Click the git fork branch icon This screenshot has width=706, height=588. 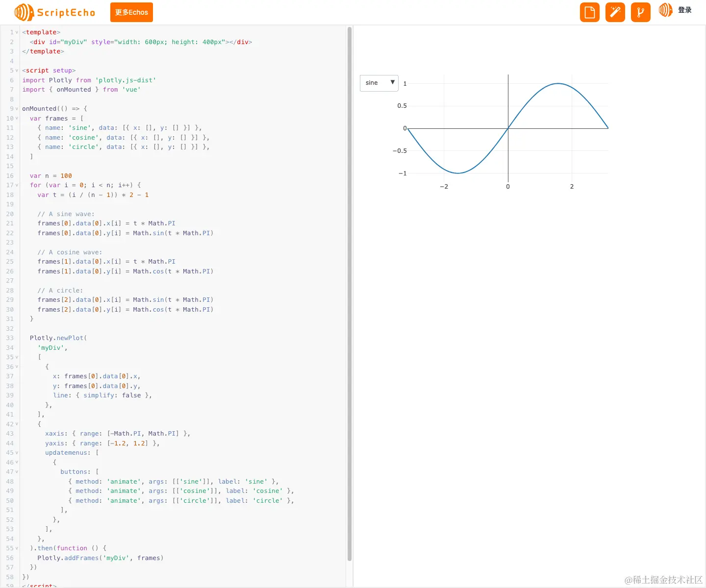pyautogui.click(x=641, y=12)
